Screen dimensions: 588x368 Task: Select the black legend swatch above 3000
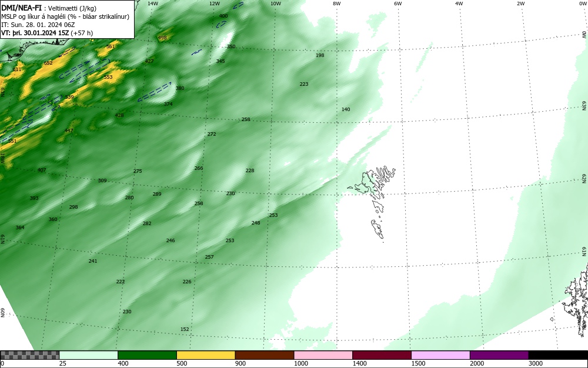[x=558, y=355]
